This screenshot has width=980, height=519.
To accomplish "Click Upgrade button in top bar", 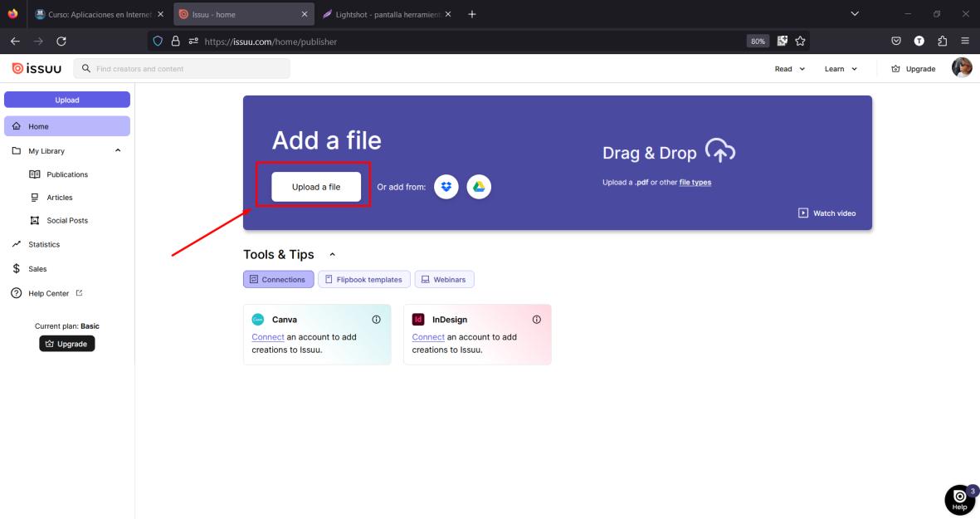I will (x=913, y=69).
